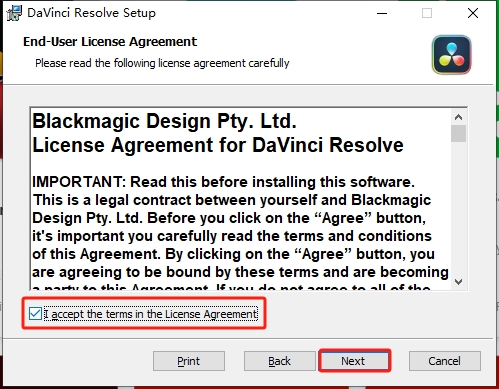The image size is (499, 389).
Task: Click the 'End-User License Agreement' heading
Action: tap(110, 42)
